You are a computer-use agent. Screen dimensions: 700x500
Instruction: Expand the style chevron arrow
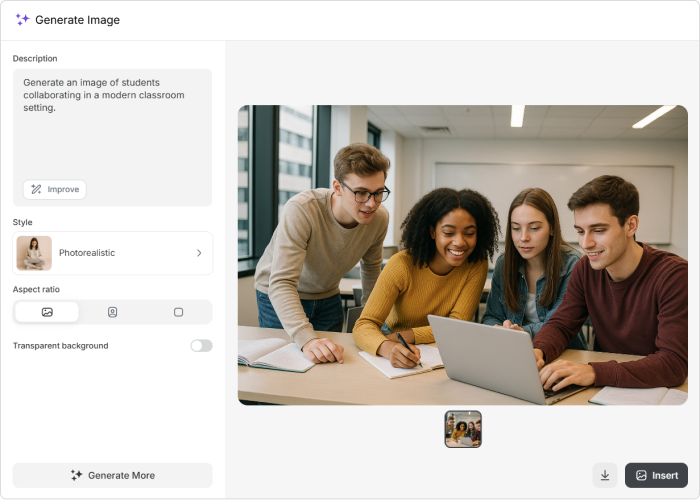199,253
